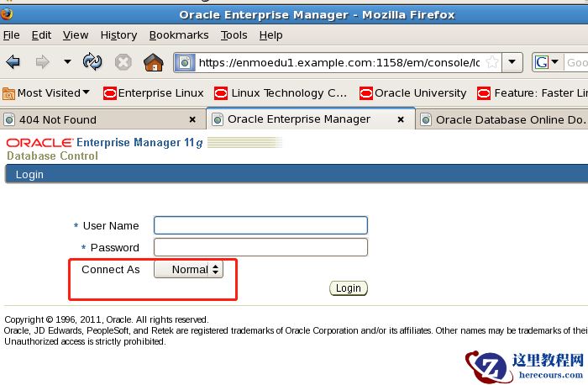The width and height of the screenshot is (588, 385).
Task: Click the Login button
Action: pos(349,288)
